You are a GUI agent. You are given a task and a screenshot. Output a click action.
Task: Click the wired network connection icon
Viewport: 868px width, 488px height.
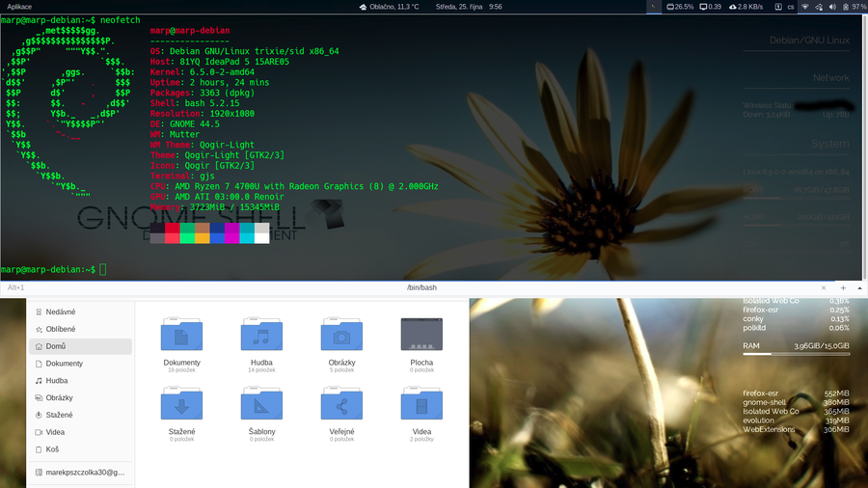coord(819,7)
